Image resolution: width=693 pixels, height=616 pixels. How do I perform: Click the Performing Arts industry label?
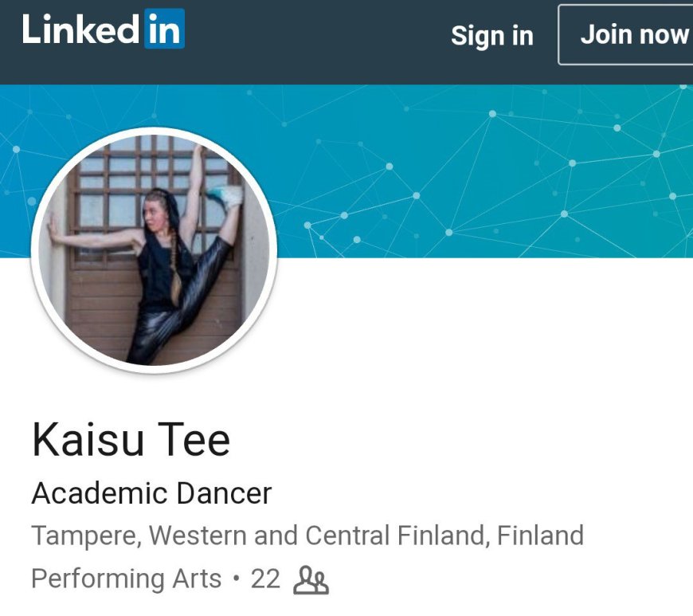(x=126, y=579)
